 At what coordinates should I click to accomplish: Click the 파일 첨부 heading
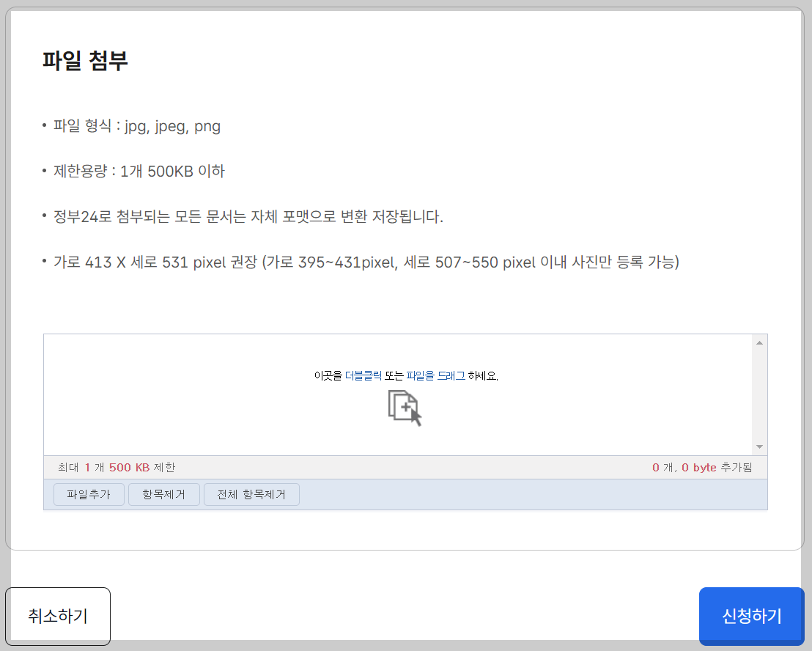pyautogui.click(x=85, y=60)
